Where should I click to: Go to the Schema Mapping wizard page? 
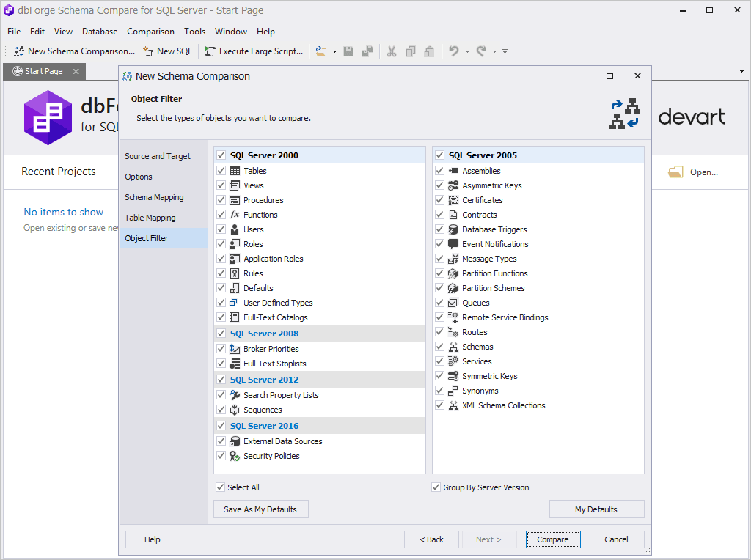(164, 197)
